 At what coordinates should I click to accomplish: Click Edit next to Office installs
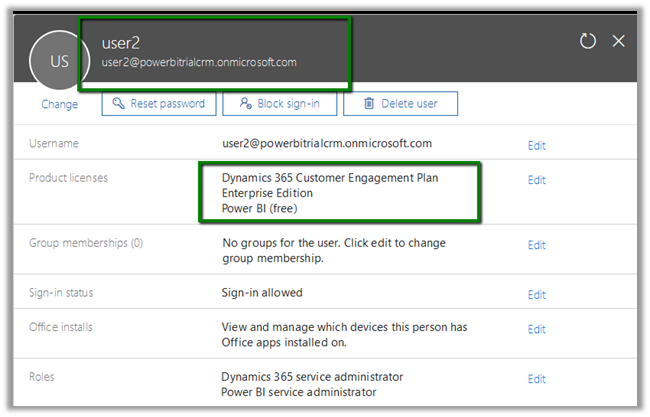click(x=536, y=329)
